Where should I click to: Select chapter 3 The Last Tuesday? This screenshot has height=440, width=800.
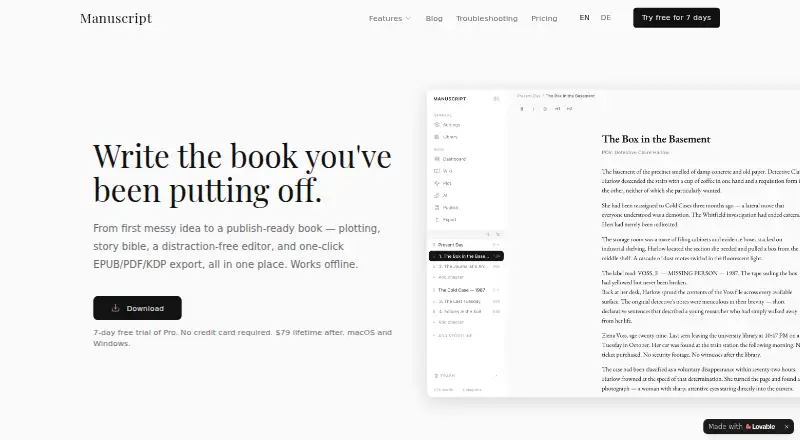[x=466, y=302]
